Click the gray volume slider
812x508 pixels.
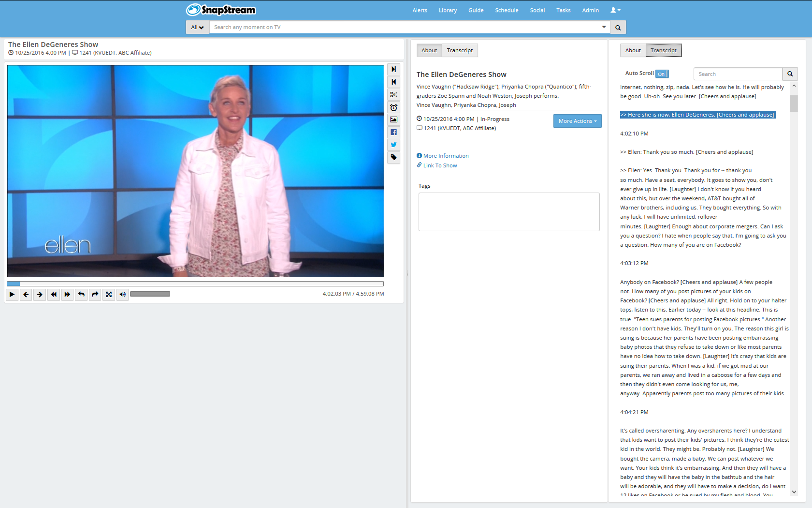[150, 294]
